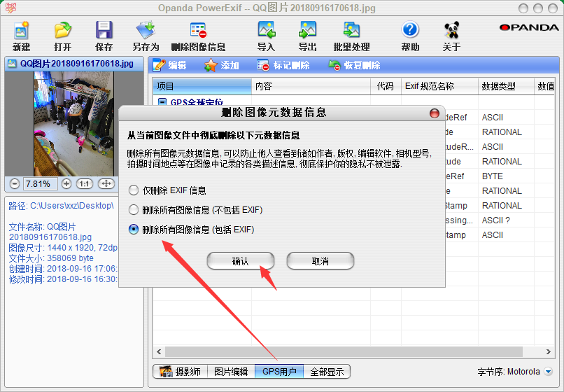Switch to the 摄影师 tab
This screenshot has height=392, width=564.
pos(181,372)
